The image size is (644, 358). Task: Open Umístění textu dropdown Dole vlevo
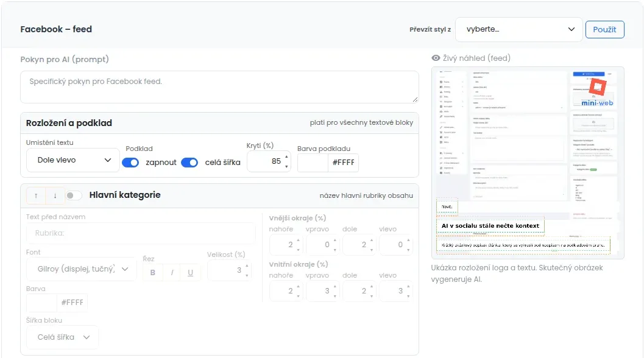73,160
